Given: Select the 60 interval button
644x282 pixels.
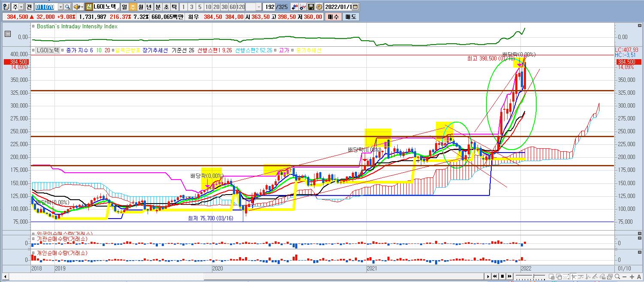Looking at the screenshot, I should click(233, 7).
